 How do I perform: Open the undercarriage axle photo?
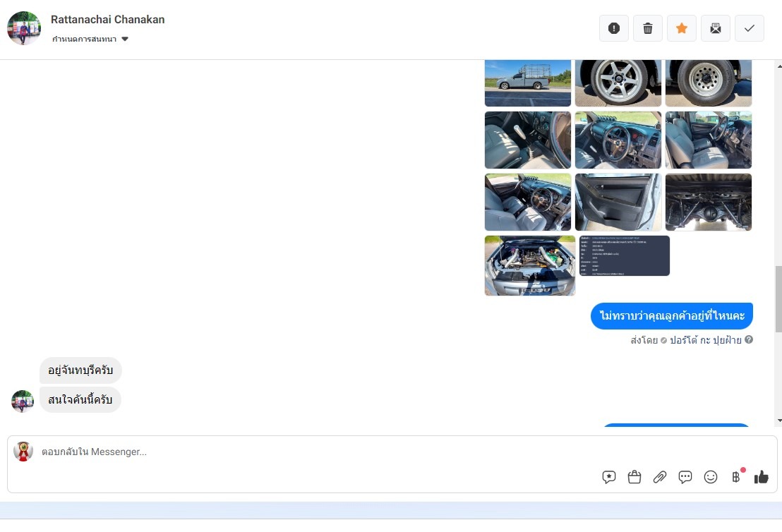click(708, 202)
